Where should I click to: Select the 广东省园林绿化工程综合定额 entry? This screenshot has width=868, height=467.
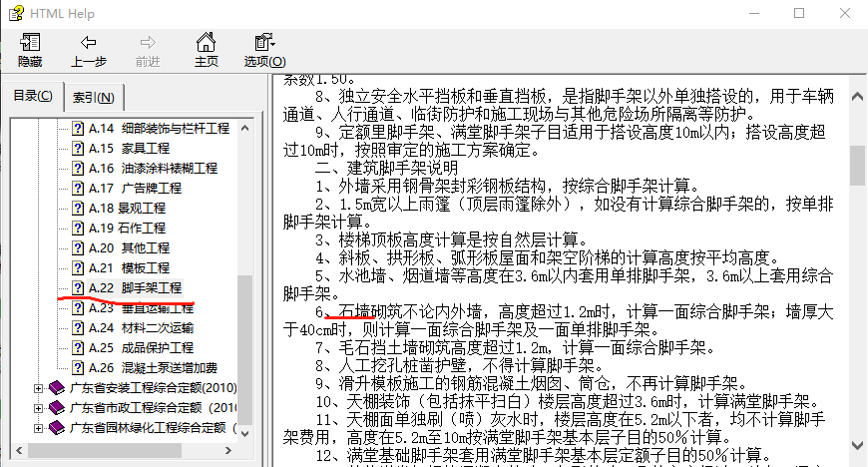153,428
